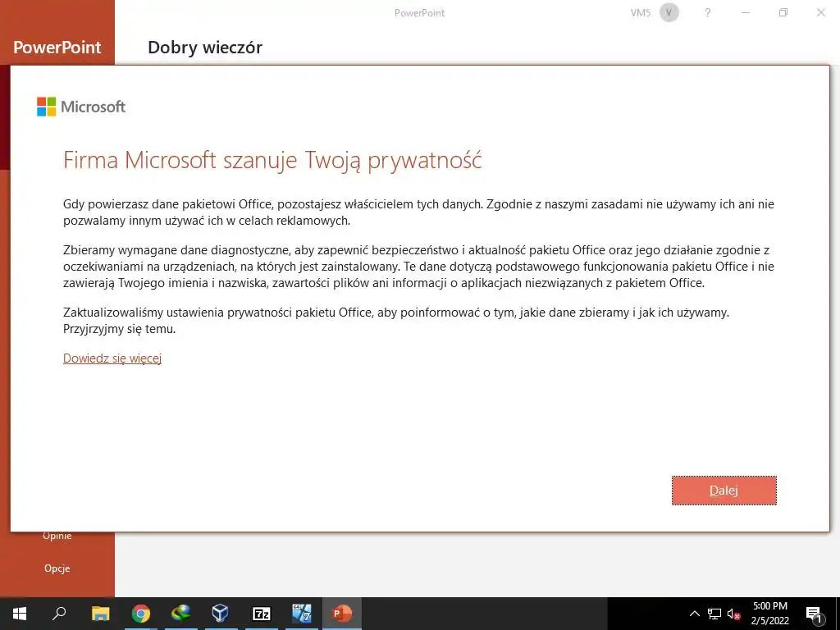Open 7-Zip from the taskbar
The width and height of the screenshot is (840, 630).
tap(262, 614)
